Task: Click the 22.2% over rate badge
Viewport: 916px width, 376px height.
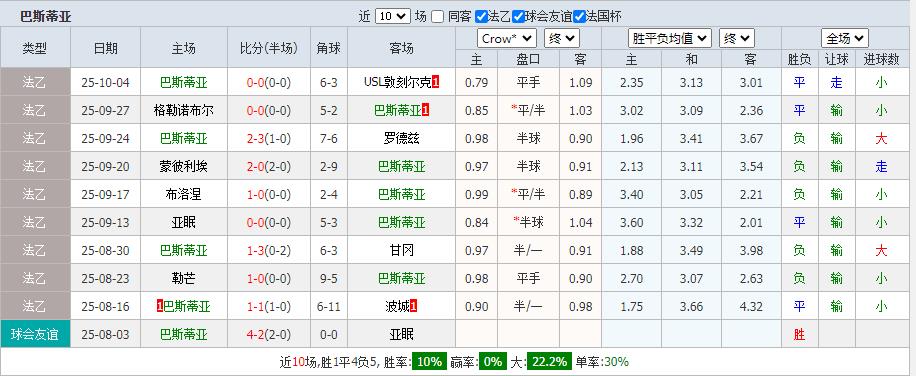Action: (x=549, y=361)
